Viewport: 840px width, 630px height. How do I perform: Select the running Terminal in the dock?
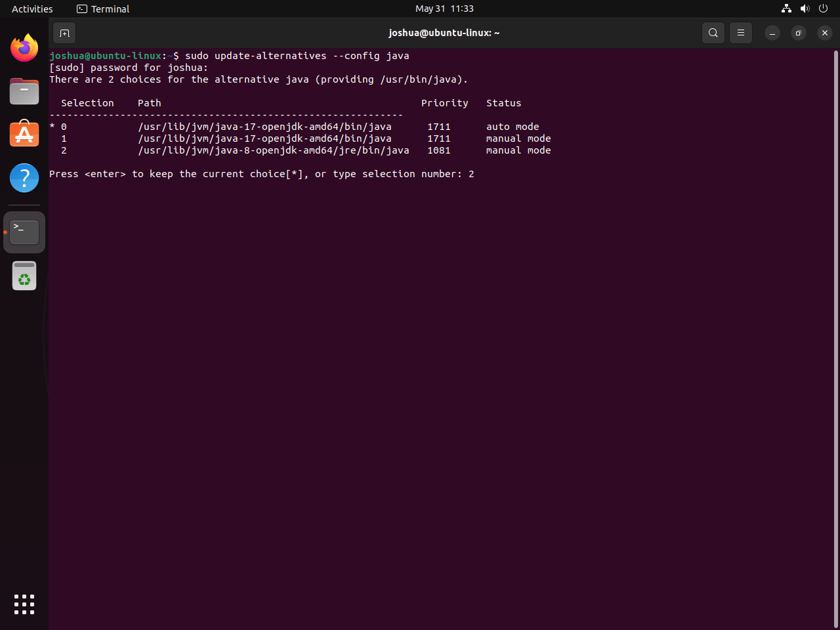[24, 232]
